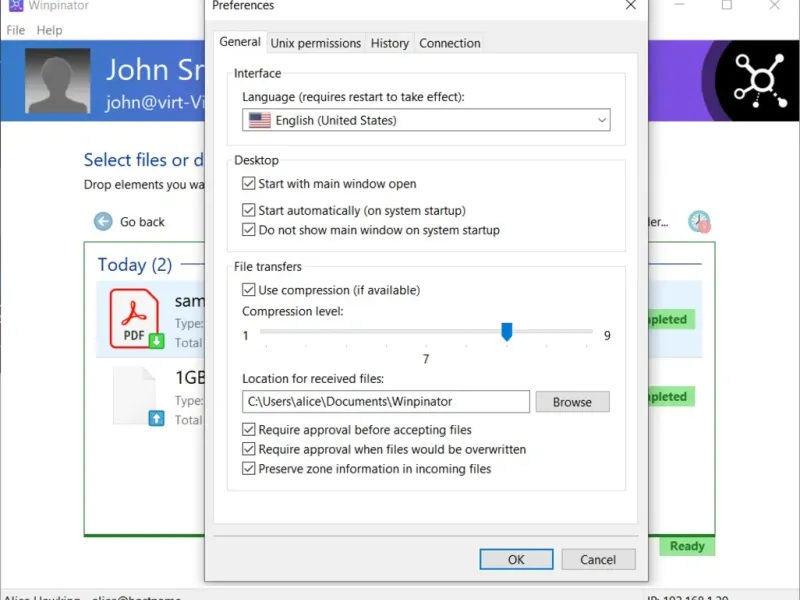Click the Ready status label
Viewport: 800px width, 600px height.
(687, 546)
